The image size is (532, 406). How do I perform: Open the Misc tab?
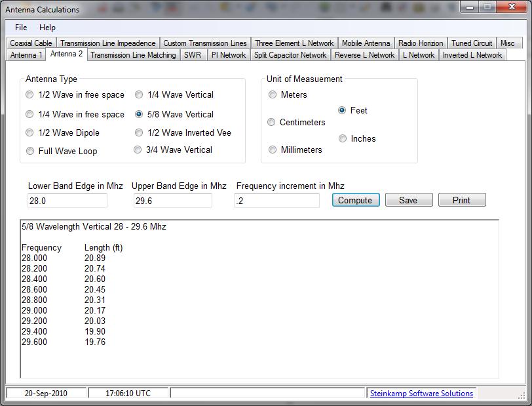(508, 43)
